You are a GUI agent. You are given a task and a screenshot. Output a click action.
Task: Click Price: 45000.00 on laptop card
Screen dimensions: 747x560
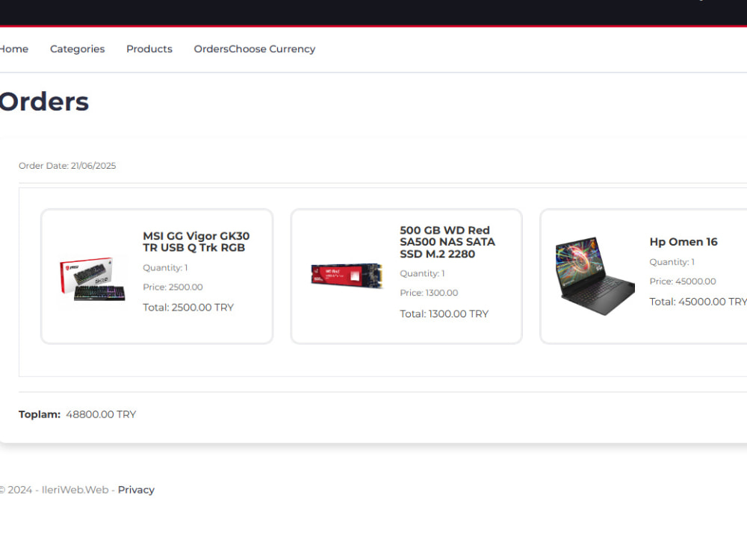click(683, 281)
